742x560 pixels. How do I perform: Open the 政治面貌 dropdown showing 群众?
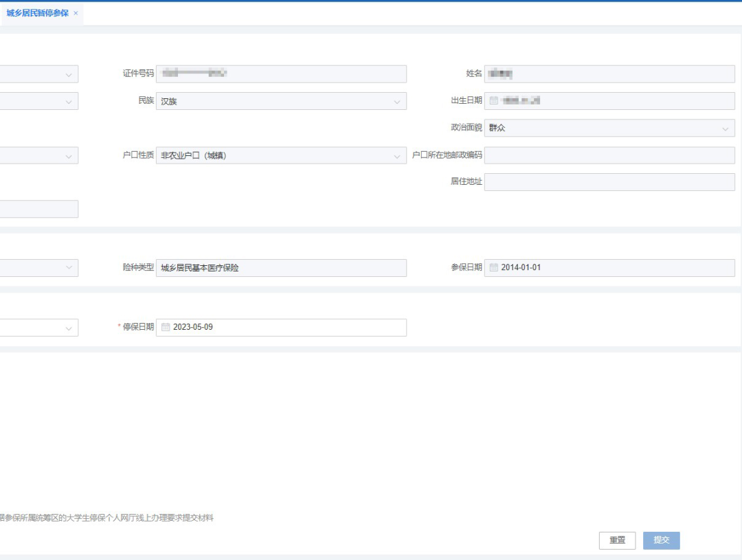[609, 128]
